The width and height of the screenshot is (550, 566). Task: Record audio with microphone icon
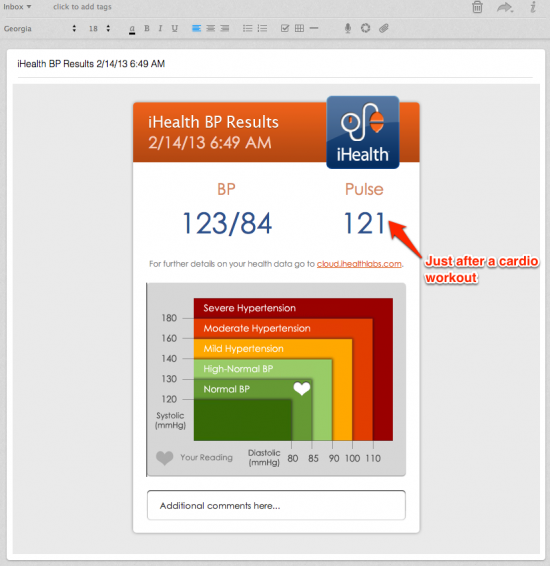tap(348, 28)
